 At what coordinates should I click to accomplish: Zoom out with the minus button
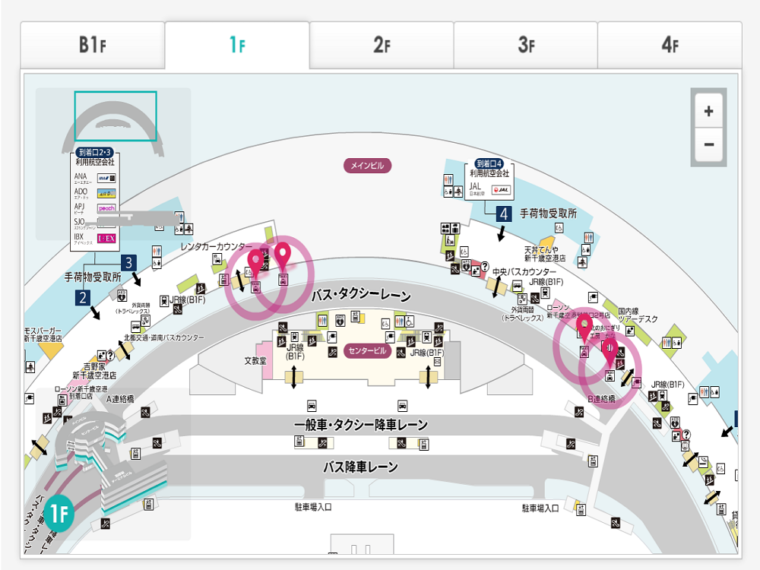(x=708, y=144)
